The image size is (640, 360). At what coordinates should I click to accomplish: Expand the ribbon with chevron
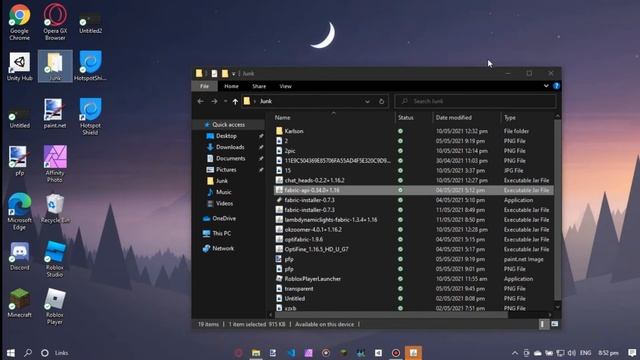[x=546, y=86]
